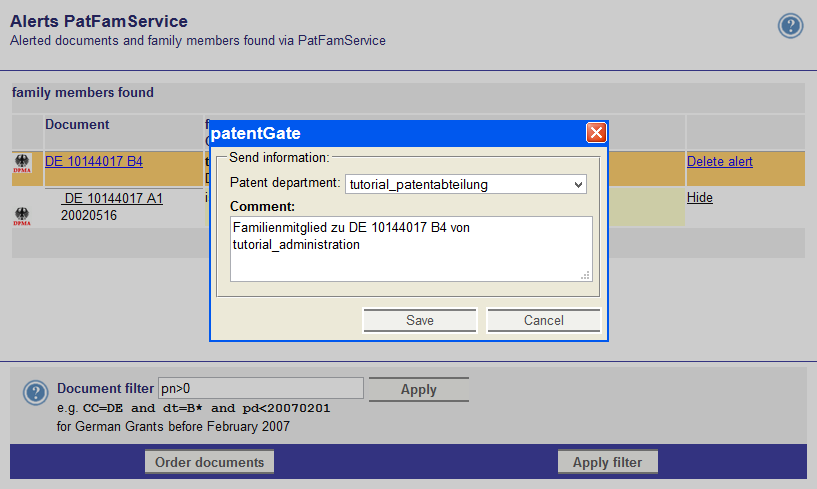Screen dimensions: 817x489
Task: Open document link DE 10144017 B4
Action: point(94,162)
